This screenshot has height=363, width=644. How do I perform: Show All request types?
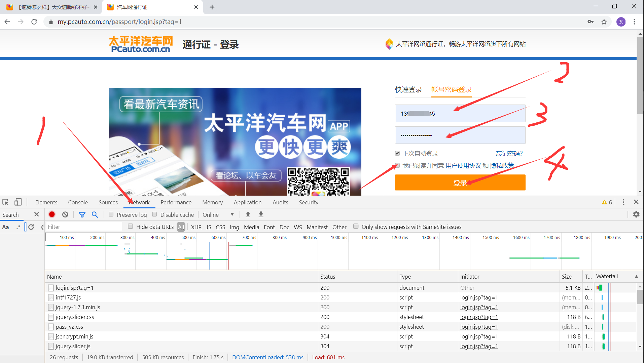(181, 227)
